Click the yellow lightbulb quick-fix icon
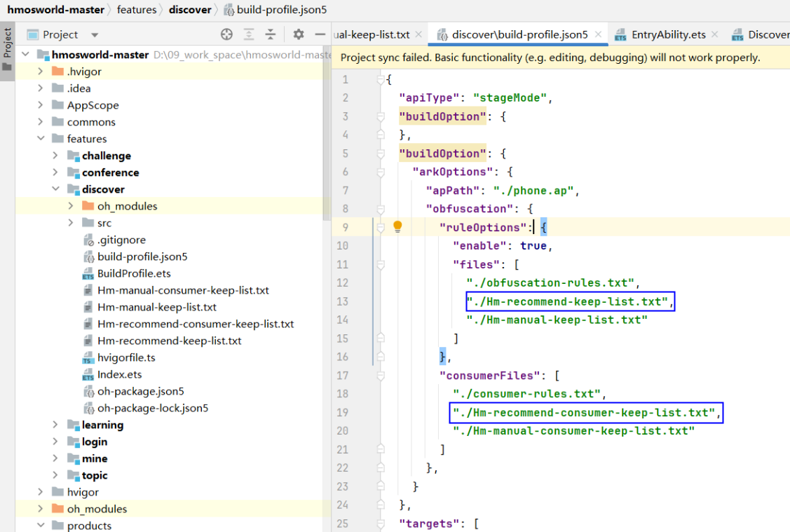Image resolution: width=790 pixels, height=532 pixels. click(397, 226)
